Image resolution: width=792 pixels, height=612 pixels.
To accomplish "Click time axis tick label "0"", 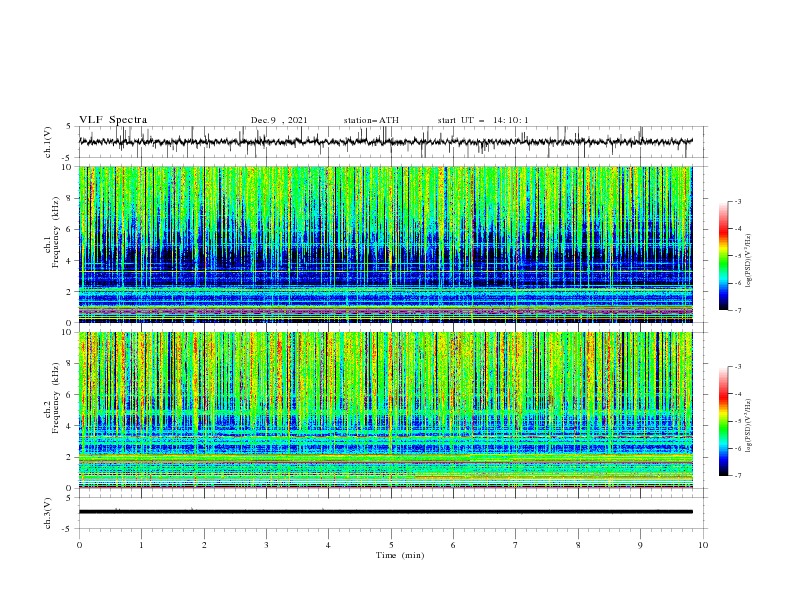I will point(79,545).
